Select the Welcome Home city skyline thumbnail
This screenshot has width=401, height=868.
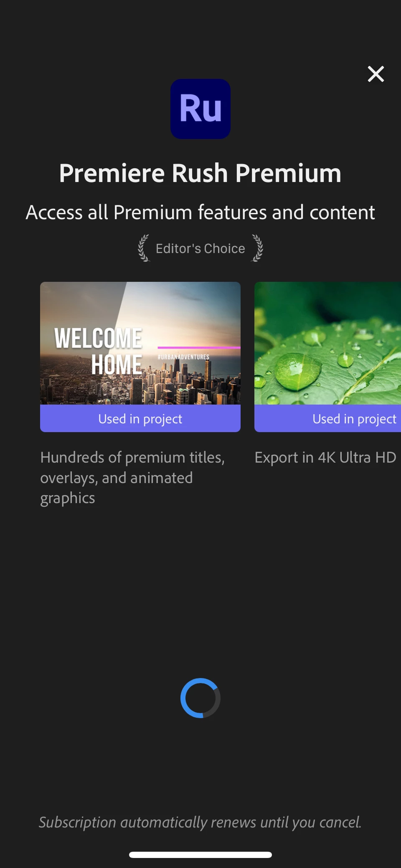[140, 343]
